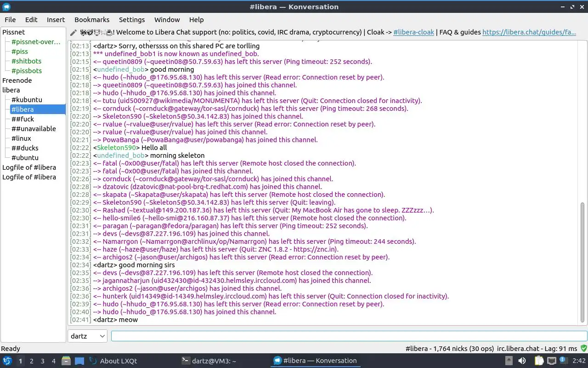Open the Settings menu
Viewport: 588px width, 368px height.
[132, 20]
